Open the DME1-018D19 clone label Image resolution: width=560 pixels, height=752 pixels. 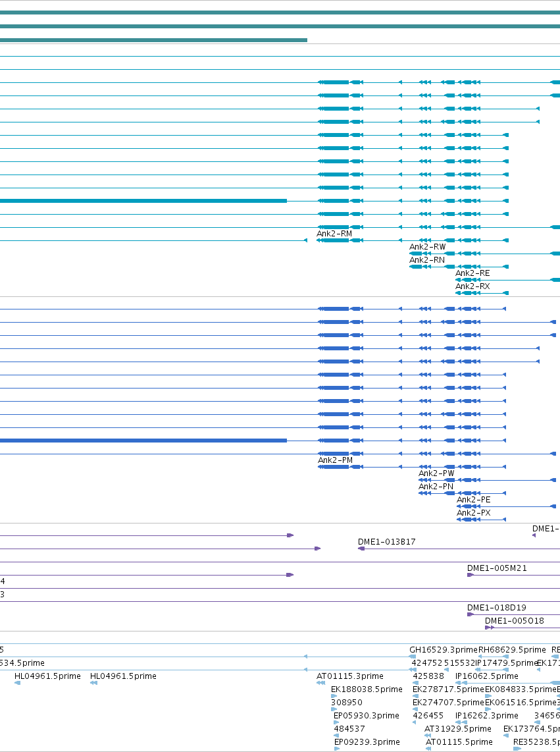(496, 607)
